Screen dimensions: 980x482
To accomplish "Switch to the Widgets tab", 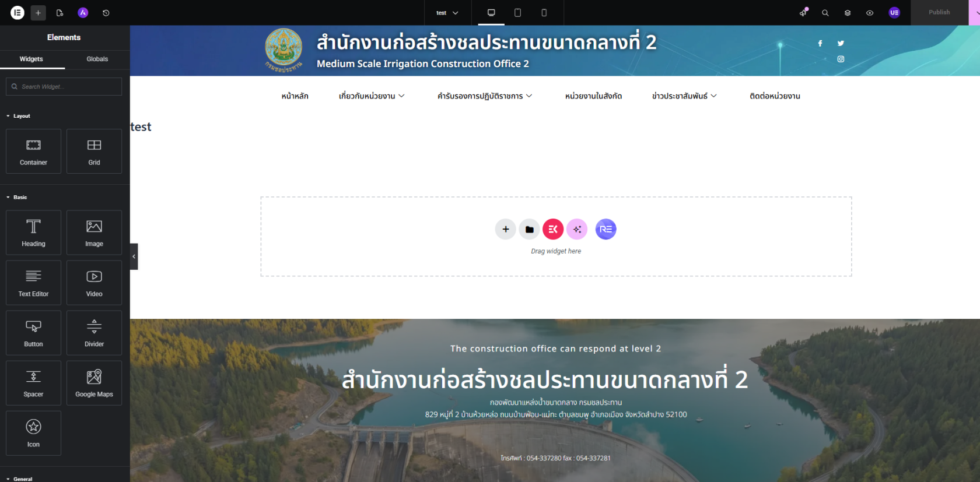I will [32, 59].
